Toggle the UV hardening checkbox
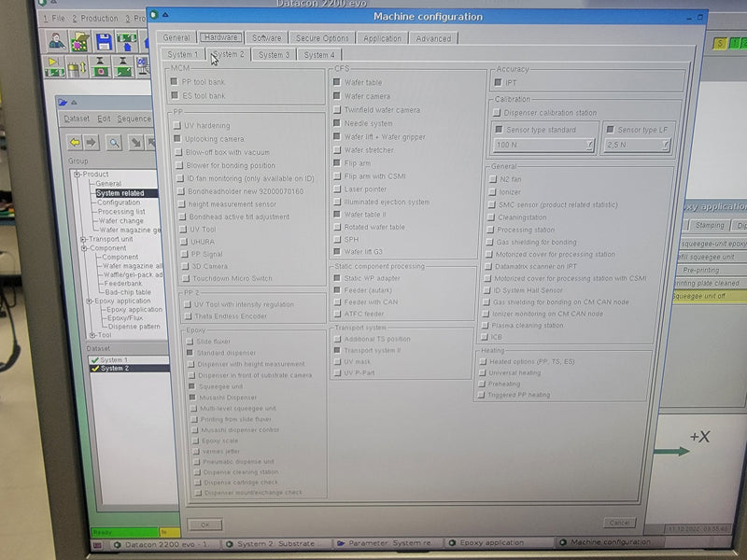The height and width of the screenshot is (560, 747). click(x=177, y=125)
